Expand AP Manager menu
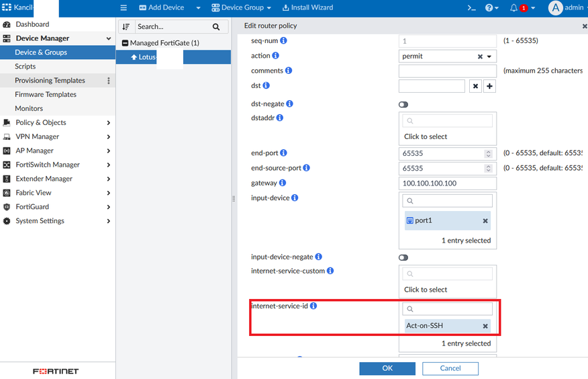Viewport: 588px width, 379px height. 108,151
